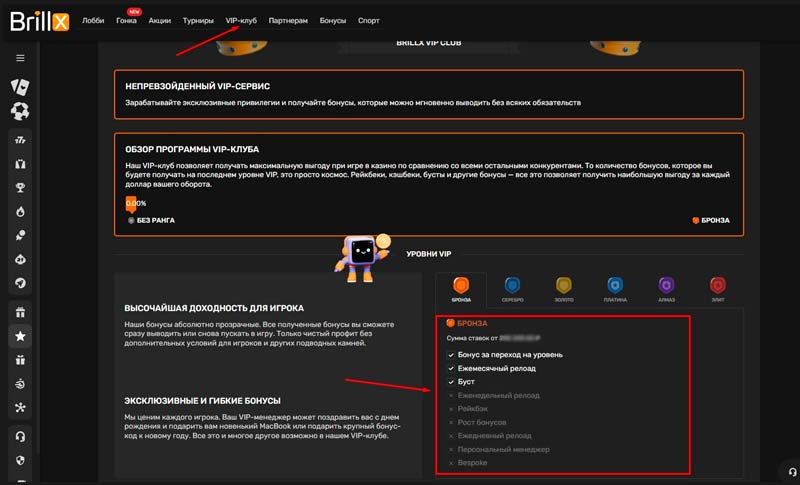Toggle the "Буст" checkmark
The width and height of the screenshot is (800, 485).
452,382
